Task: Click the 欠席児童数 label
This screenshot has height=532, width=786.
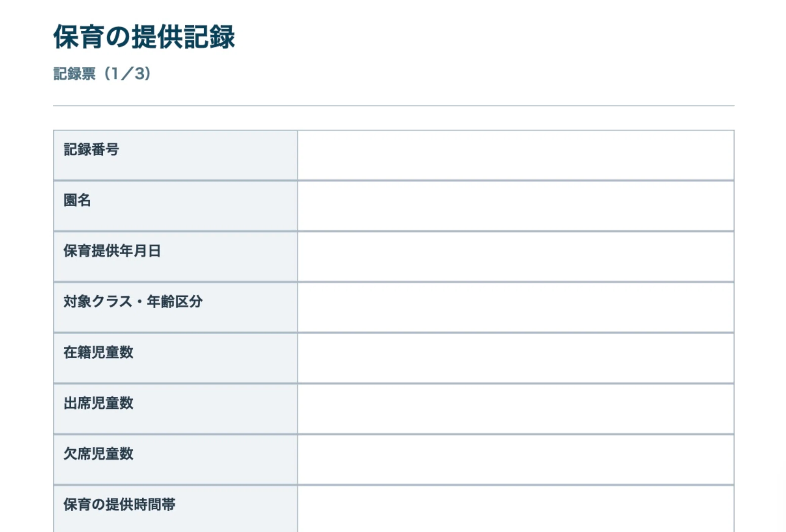Action: 98,454
